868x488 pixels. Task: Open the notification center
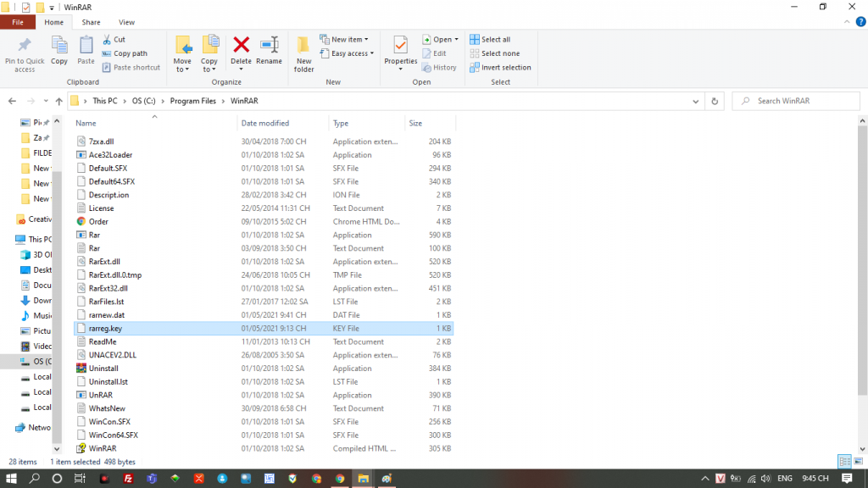(847, 479)
